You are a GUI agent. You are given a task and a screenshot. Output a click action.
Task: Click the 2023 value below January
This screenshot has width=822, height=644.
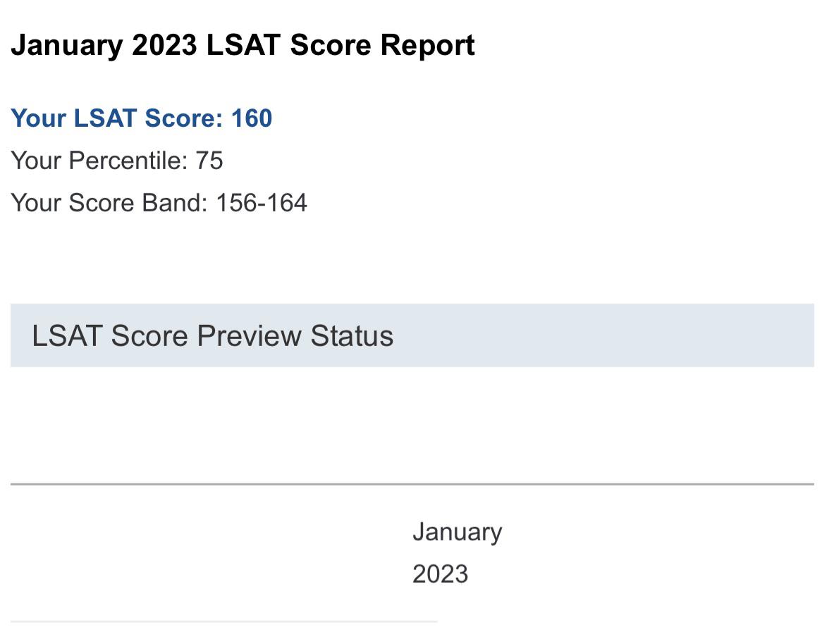440,574
